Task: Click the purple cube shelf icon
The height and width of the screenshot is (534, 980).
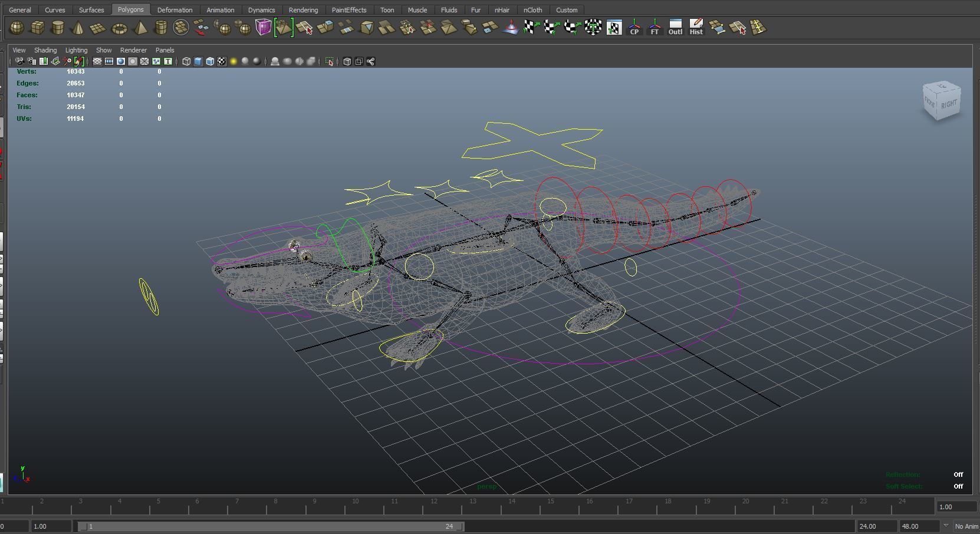Action: [x=263, y=28]
